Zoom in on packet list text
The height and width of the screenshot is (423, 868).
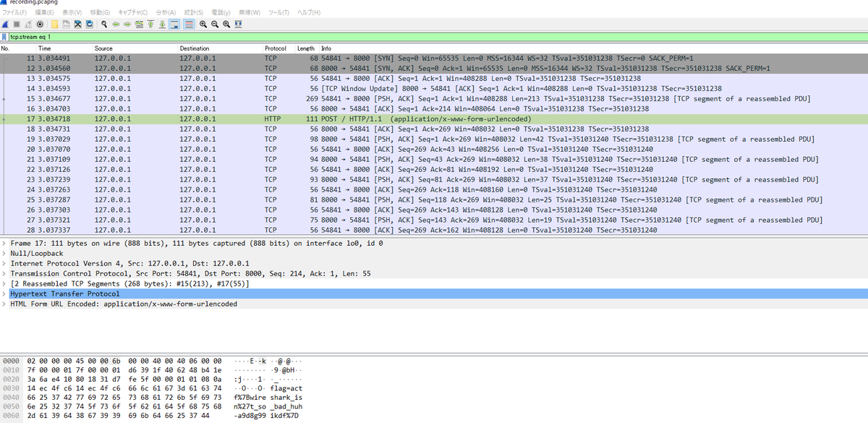click(x=203, y=25)
